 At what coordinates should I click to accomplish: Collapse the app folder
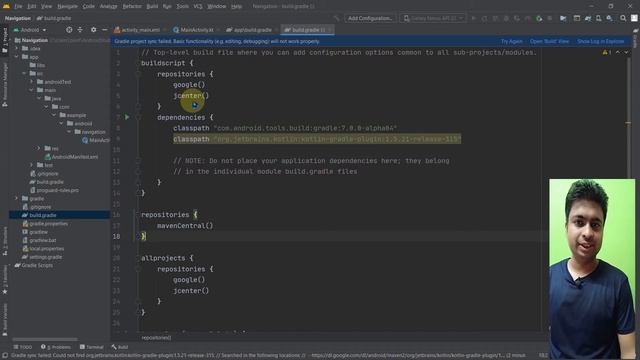[x=17, y=57]
